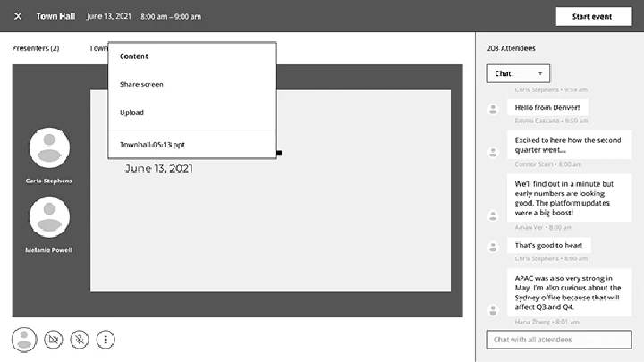The height and width of the screenshot is (362, 644).
Task: Toggle the muted microphone icon
Action: click(80, 340)
